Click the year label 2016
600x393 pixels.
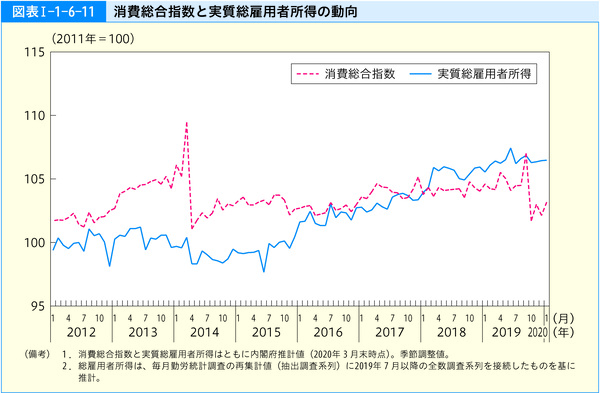(x=328, y=332)
